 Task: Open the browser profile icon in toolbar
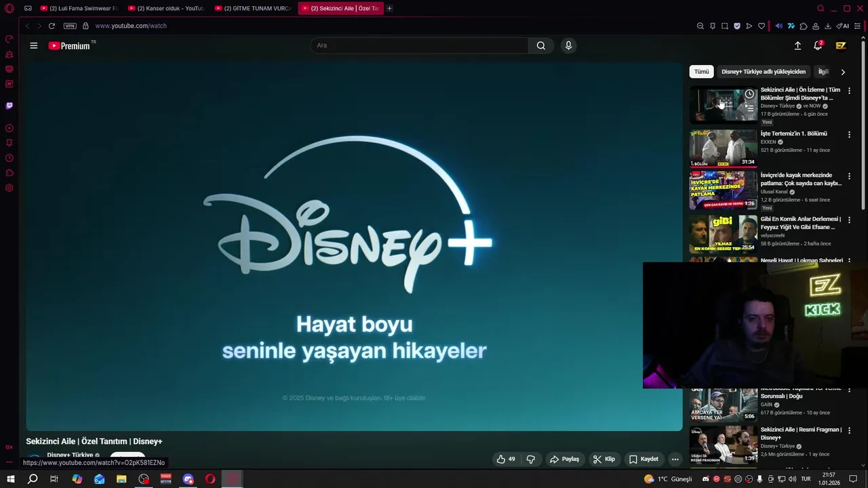816,26
